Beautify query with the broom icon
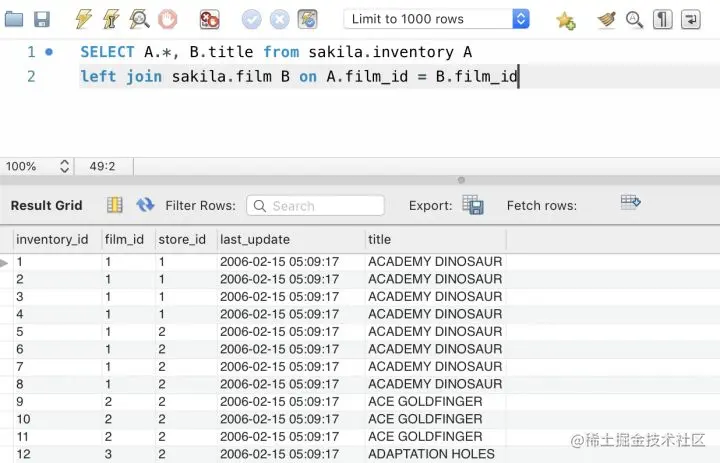The image size is (720, 463). [x=606, y=20]
